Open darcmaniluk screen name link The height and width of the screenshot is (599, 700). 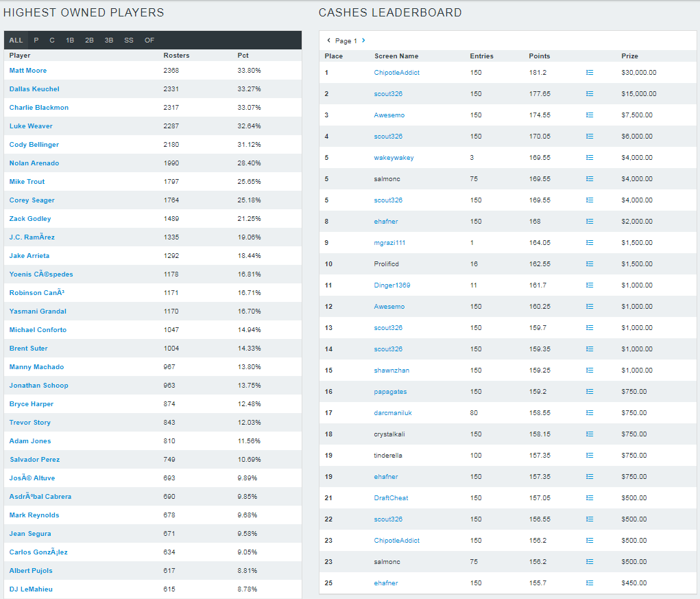(x=393, y=413)
